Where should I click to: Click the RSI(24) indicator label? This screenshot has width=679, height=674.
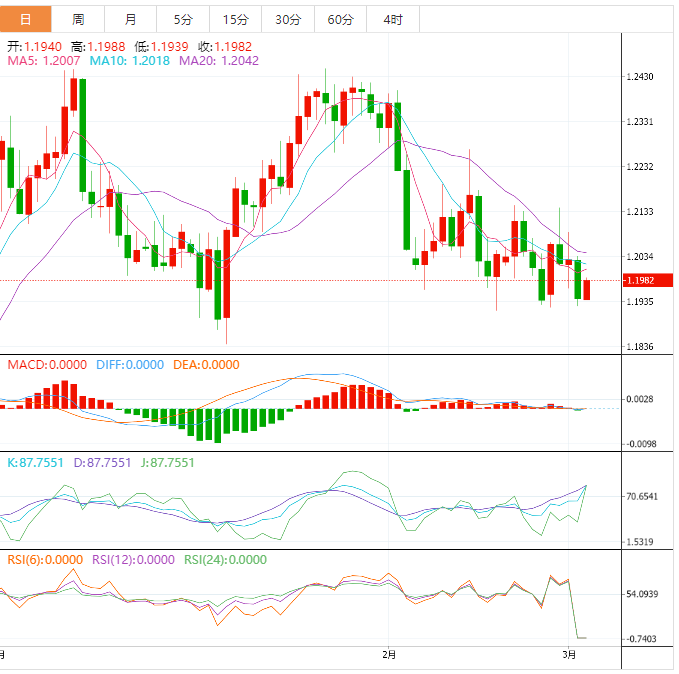225,560
